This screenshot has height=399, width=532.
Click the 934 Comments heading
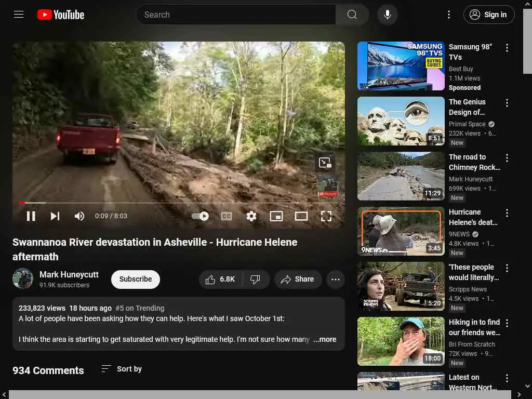click(48, 370)
